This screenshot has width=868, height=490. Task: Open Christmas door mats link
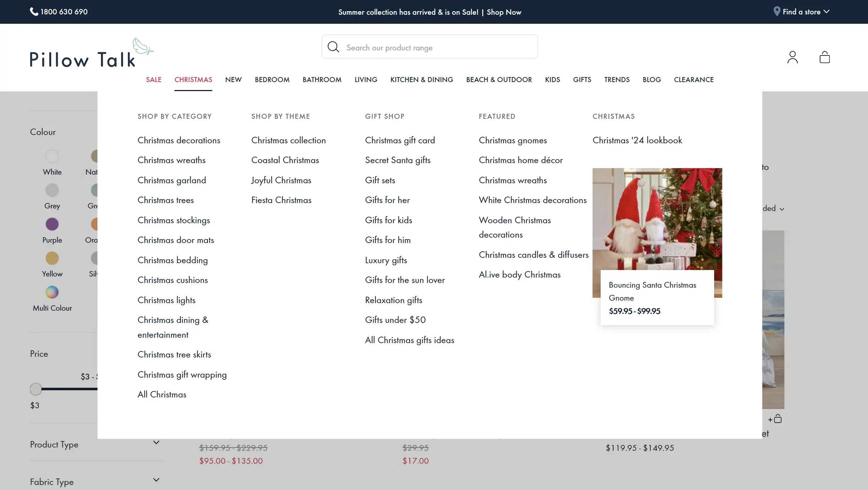[176, 240]
